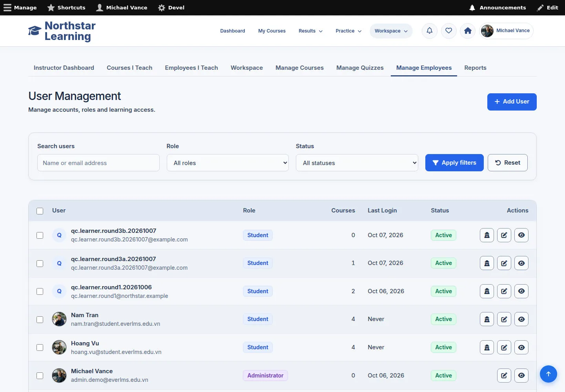Viewport: 565px width, 392px height.
Task: Open the notifications bell icon
Action: click(430, 31)
